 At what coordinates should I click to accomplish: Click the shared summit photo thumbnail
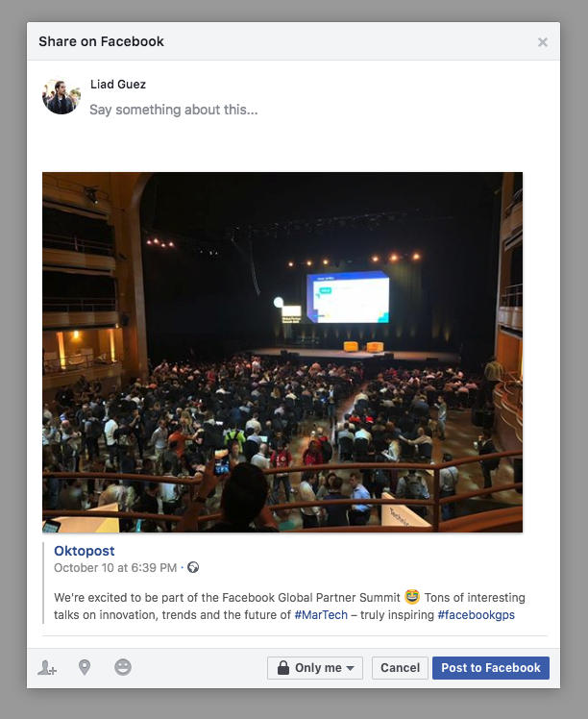282,352
